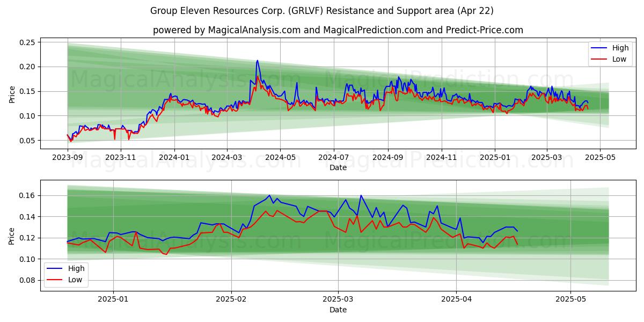The height and width of the screenshot is (322, 644).
Task: Click the 2023-09 tick label
Action: 67,158
